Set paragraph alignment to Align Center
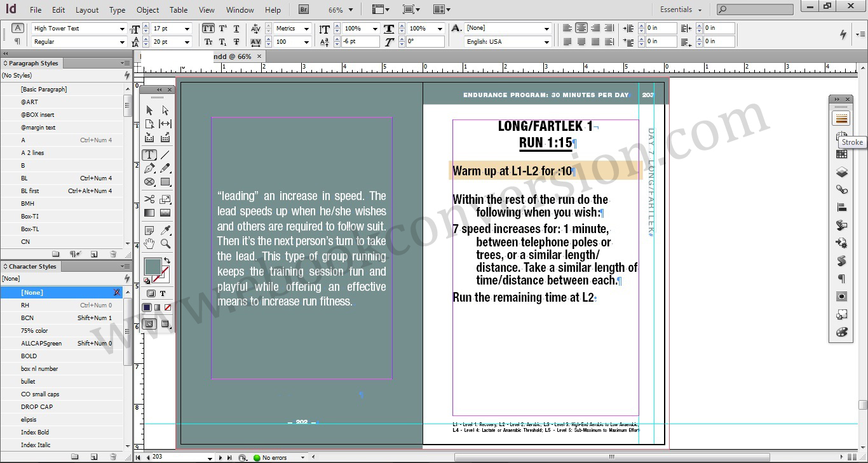 (x=581, y=29)
